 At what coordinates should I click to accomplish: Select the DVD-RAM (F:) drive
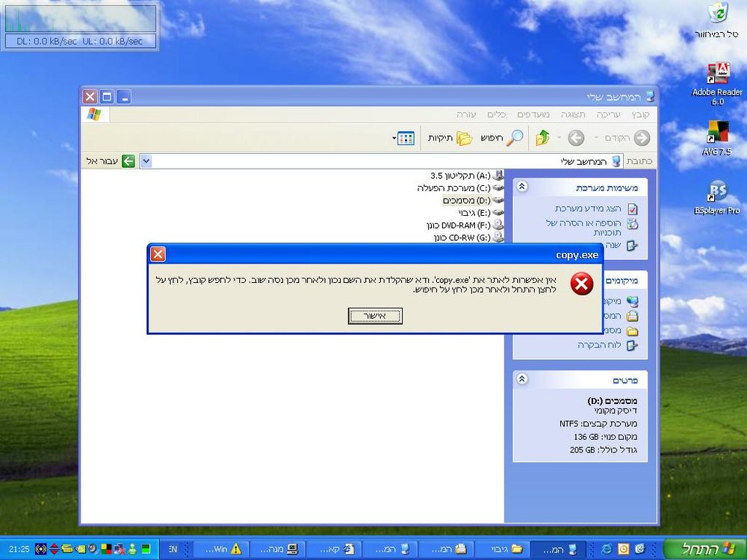(465, 225)
